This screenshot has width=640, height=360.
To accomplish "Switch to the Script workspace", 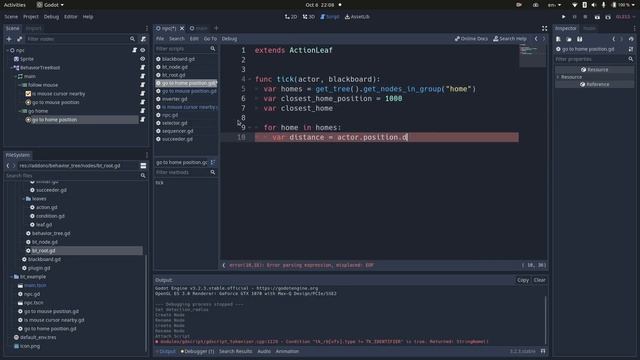I will click(x=330, y=17).
